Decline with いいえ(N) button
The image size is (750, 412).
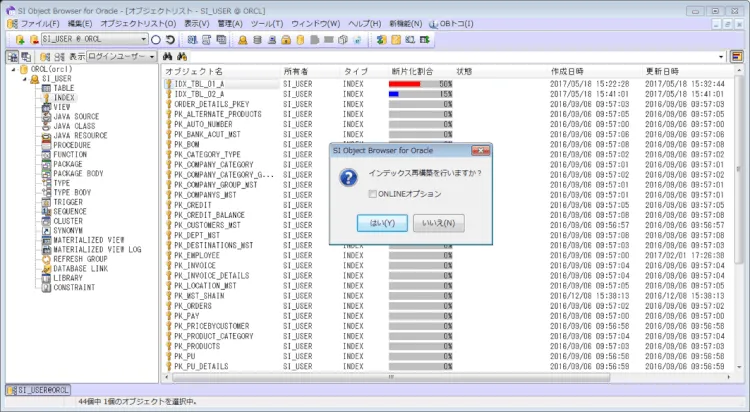point(439,223)
